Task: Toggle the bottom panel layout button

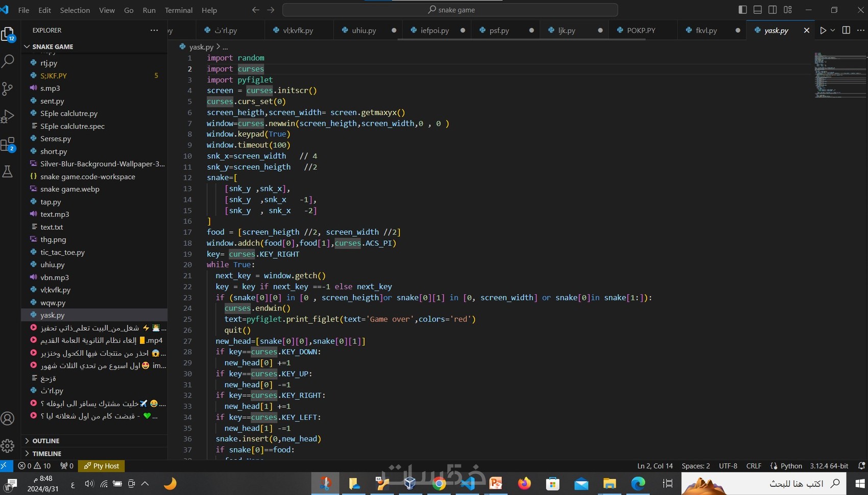Action: click(x=758, y=10)
